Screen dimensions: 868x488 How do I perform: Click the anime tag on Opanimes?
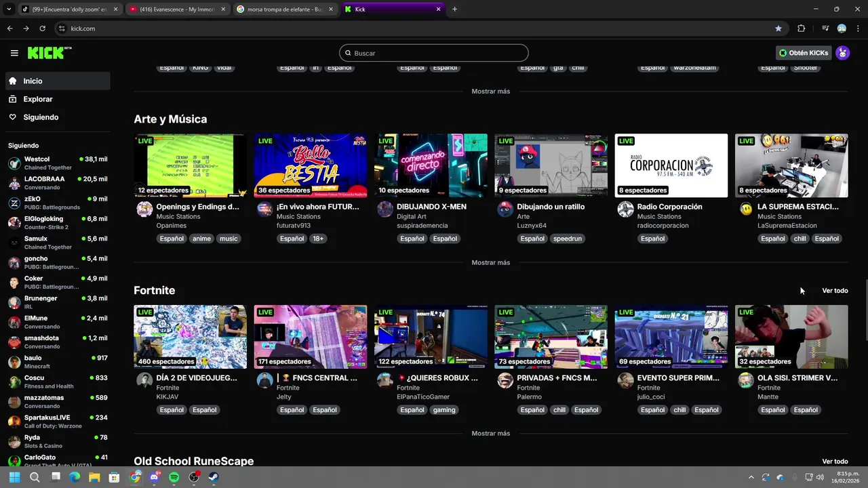[x=201, y=239]
